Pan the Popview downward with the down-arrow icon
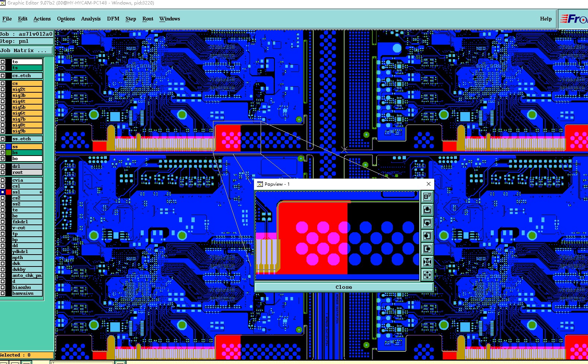 click(427, 223)
